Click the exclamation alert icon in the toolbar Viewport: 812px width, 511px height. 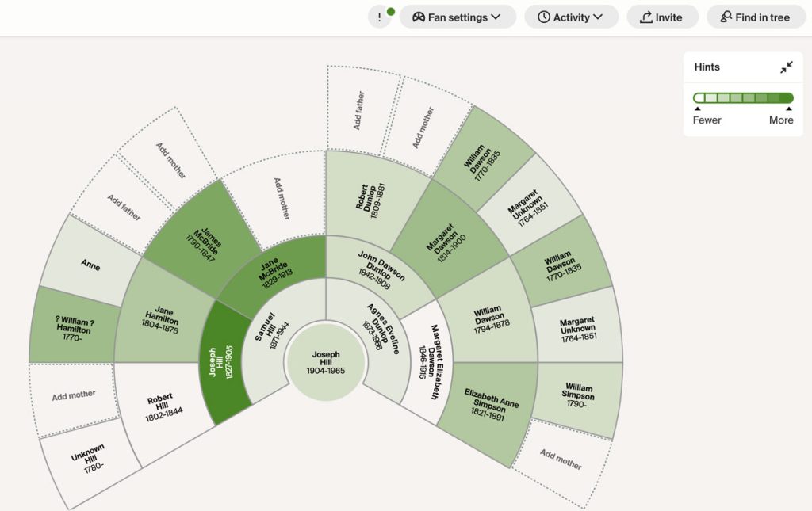378,17
